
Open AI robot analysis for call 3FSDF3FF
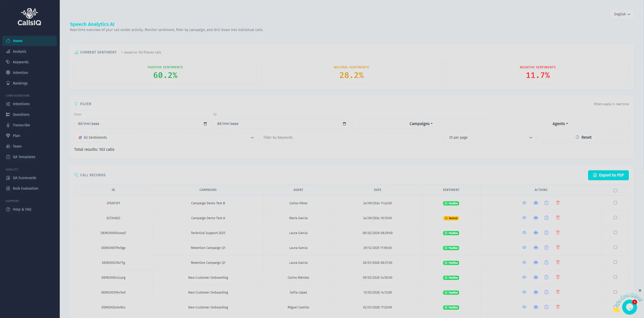click(536, 203)
